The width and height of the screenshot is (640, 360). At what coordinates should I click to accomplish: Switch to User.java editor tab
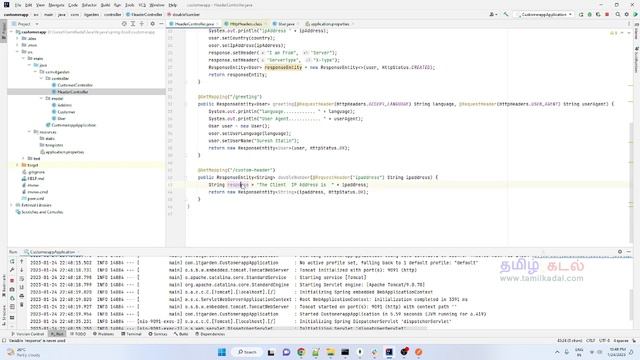[285, 24]
